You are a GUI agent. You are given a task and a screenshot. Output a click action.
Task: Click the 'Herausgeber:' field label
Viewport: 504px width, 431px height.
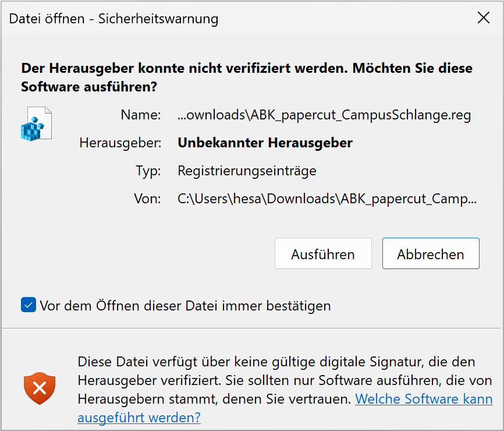point(120,143)
